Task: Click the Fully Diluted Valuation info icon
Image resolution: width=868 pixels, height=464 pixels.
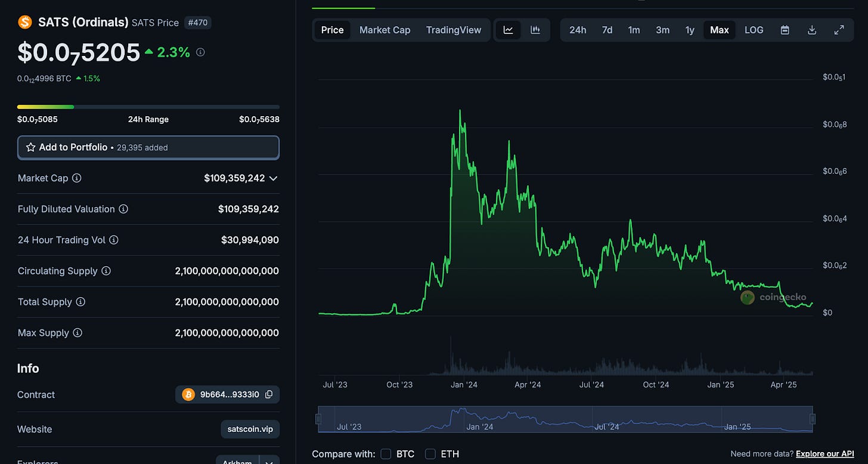Action: pyautogui.click(x=123, y=209)
